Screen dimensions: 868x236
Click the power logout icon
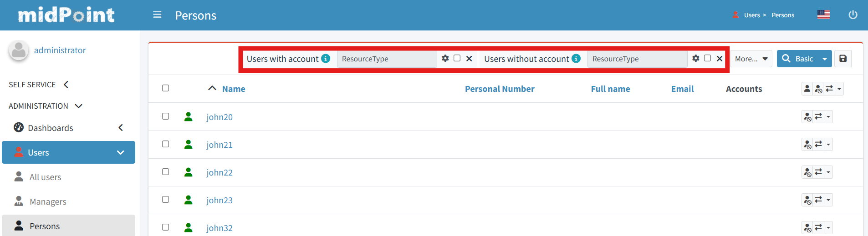(x=853, y=15)
